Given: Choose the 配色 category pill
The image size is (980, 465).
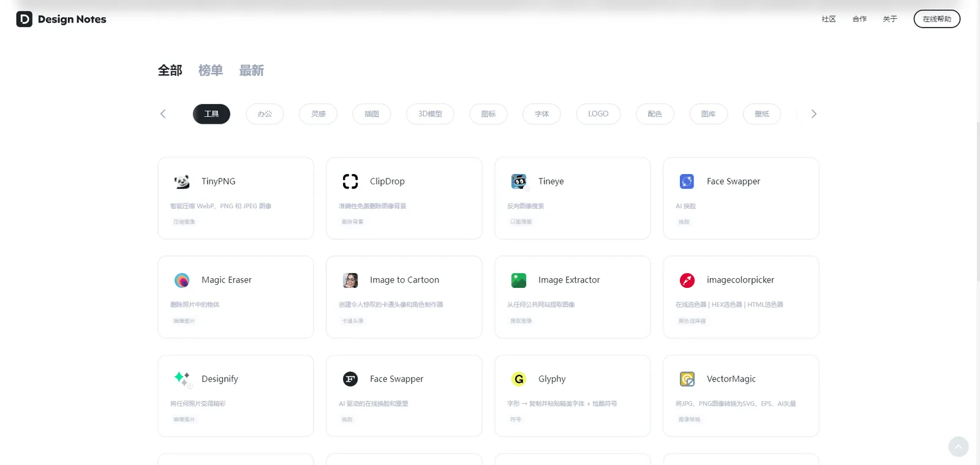Looking at the screenshot, I should coord(655,114).
